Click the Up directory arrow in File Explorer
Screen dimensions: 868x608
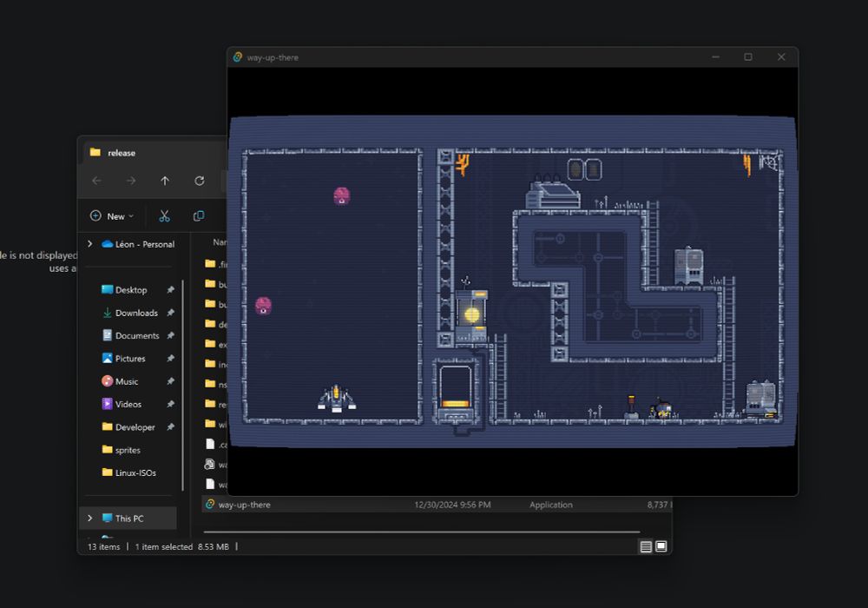[x=164, y=181]
